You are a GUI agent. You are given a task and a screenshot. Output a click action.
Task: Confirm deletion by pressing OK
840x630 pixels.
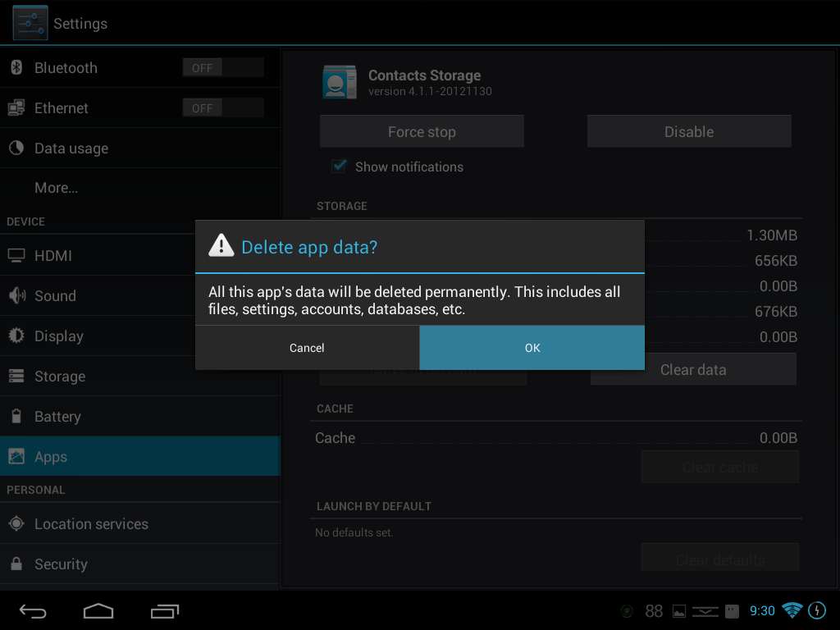tap(532, 347)
